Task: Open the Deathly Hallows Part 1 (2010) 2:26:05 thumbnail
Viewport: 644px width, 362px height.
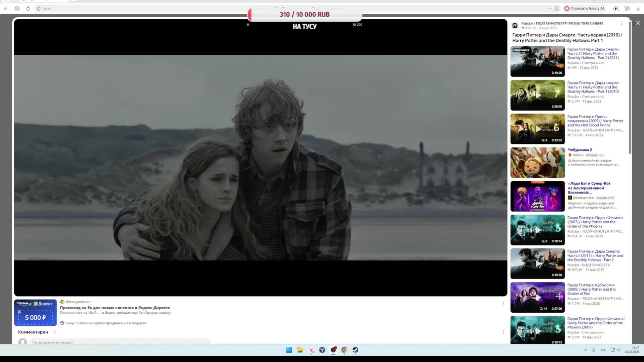Action: (537, 96)
